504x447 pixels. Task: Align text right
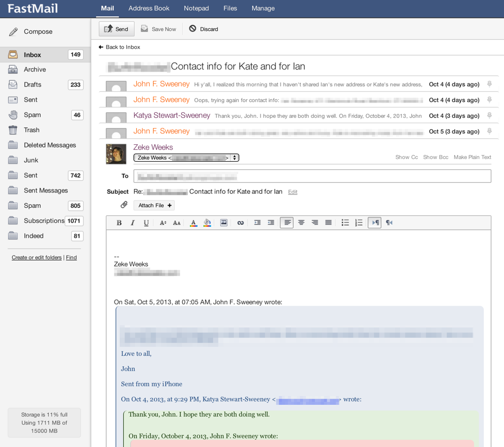point(315,222)
